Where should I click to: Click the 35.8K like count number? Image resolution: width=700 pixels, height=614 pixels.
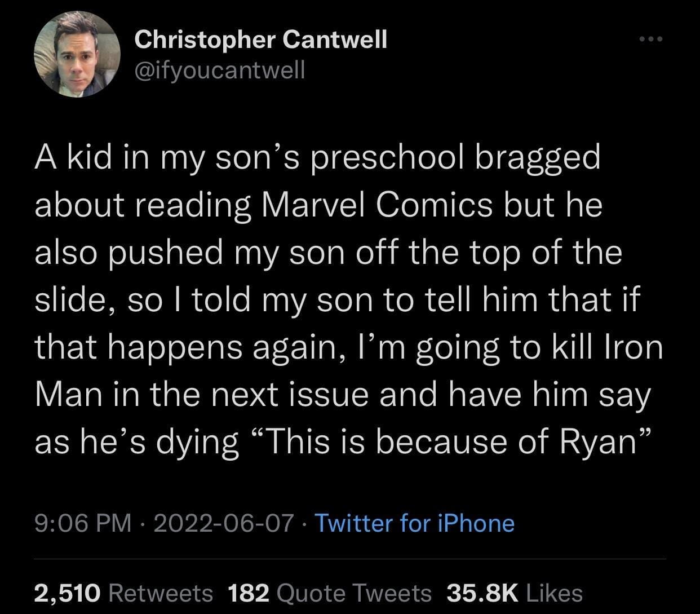click(482, 593)
